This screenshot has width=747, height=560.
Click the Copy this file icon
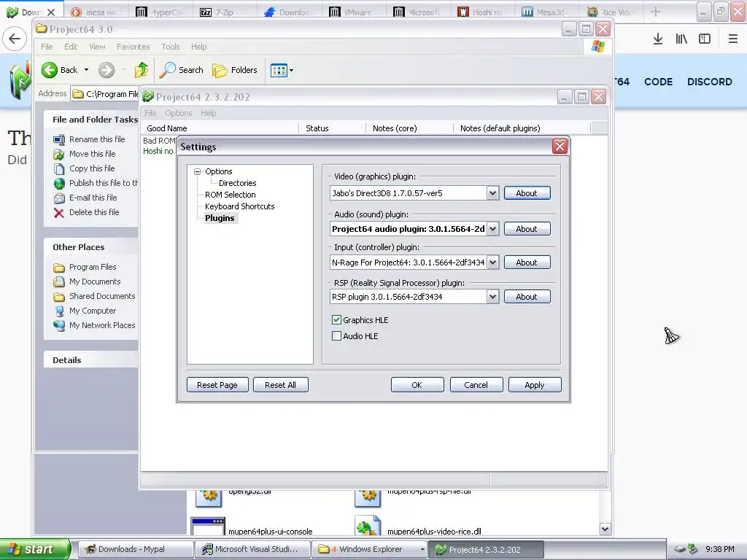(59, 168)
